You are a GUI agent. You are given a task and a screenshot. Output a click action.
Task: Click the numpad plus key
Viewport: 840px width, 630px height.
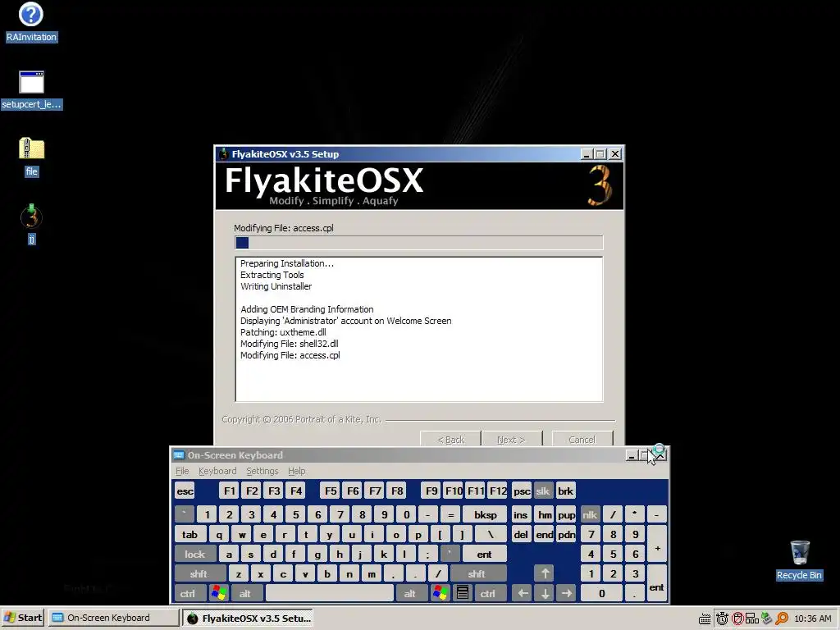657,544
